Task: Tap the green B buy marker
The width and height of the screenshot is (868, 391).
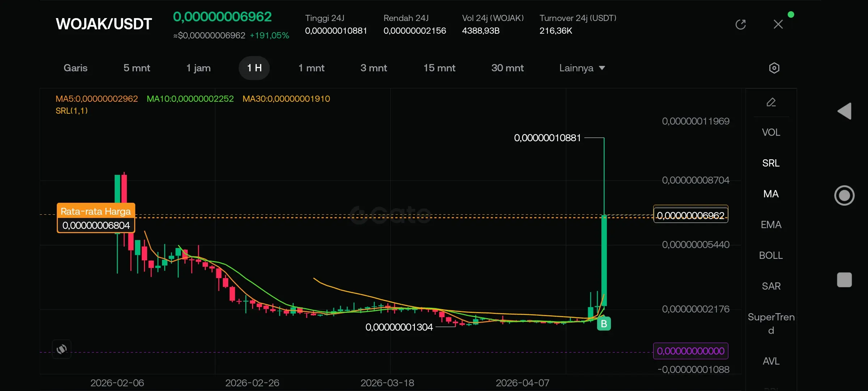Action: [x=604, y=324]
